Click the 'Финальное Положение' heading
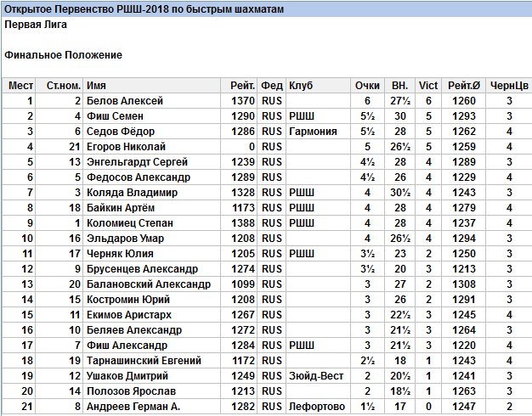 63,55
